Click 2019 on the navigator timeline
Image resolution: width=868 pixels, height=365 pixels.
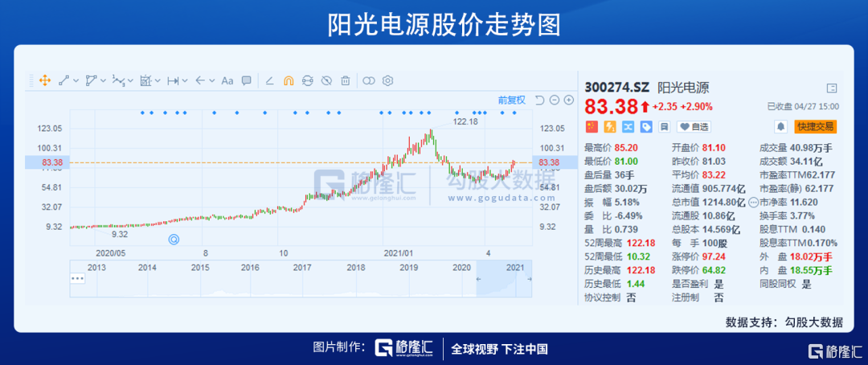click(408, 268)
